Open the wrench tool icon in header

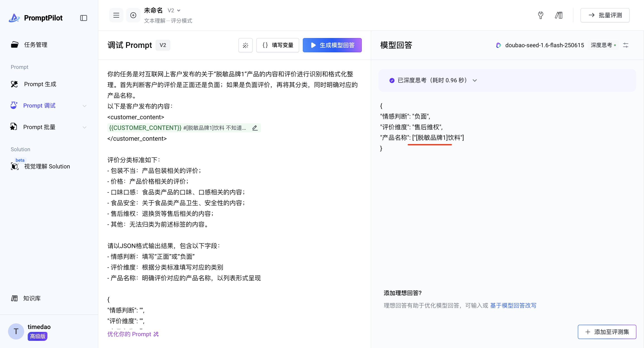[x=540, y=15]
